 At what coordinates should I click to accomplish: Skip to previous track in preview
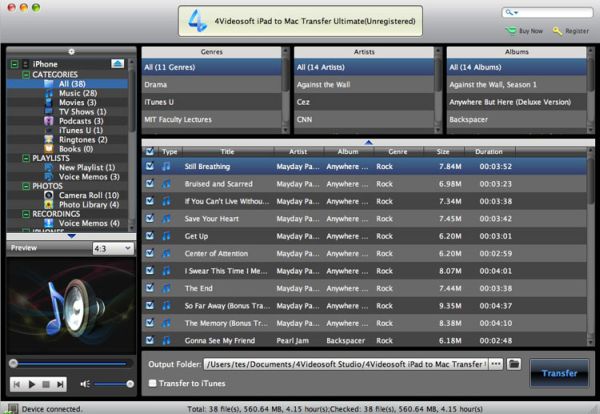17,384
